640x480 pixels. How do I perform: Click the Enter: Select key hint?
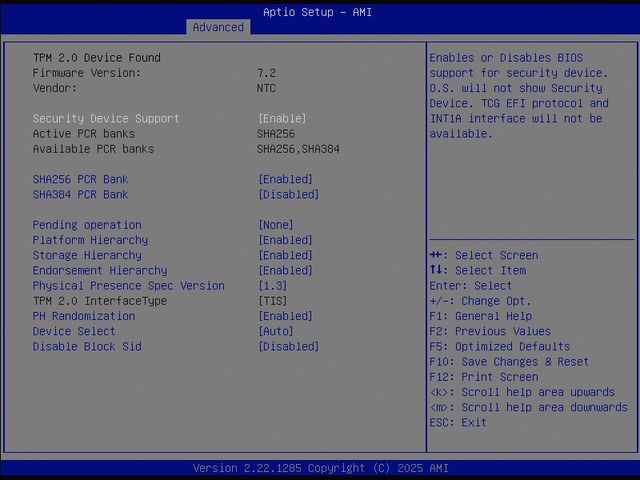click(471, 286)
